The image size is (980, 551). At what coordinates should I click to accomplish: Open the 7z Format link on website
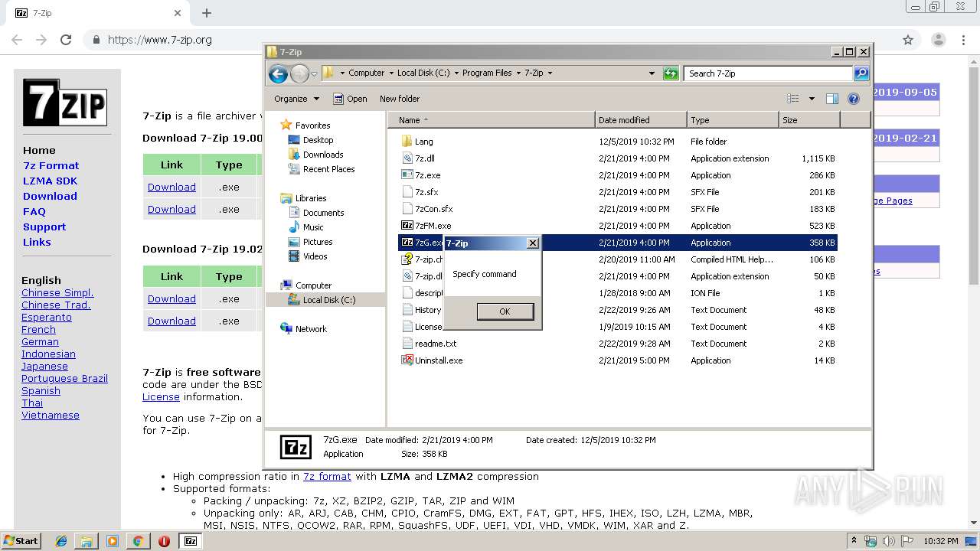[51, 165]
